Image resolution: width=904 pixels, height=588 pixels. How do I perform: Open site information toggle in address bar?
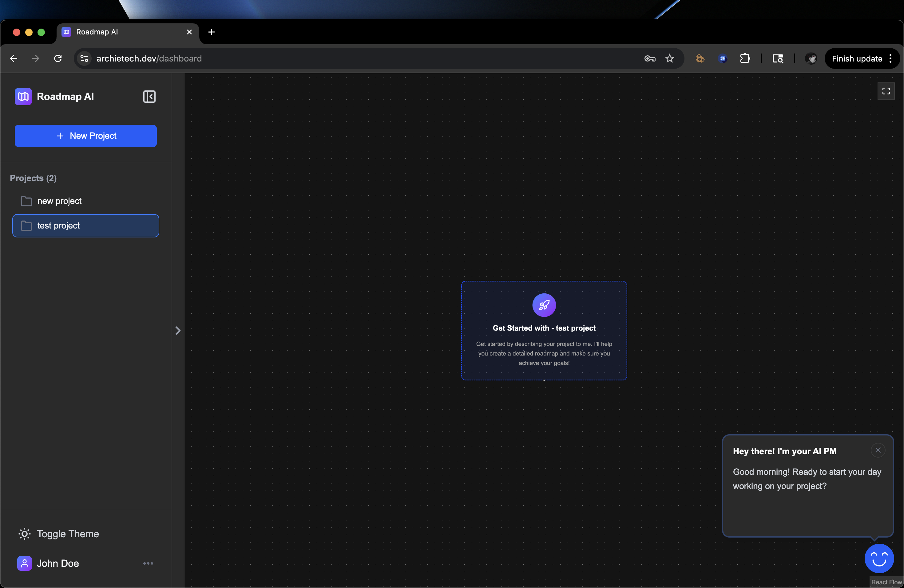click(84, 58)
